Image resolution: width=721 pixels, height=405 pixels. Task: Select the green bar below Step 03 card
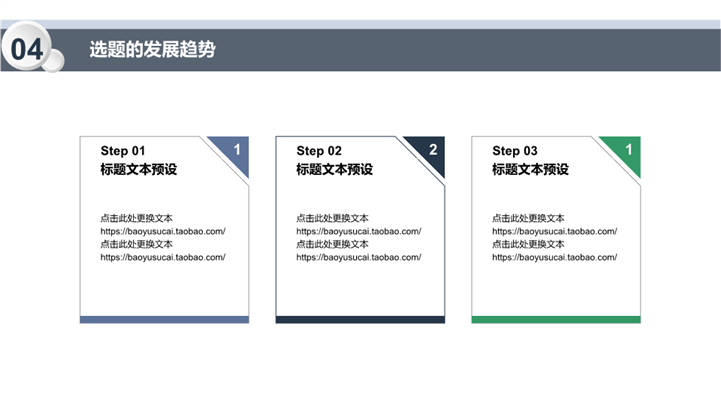coord(556,320)
